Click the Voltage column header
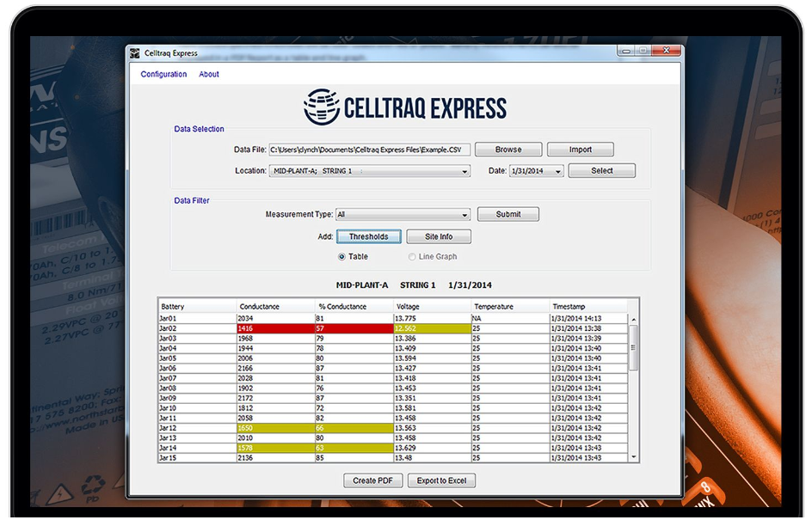Screen dimensions: 812x526 [x=433, y=306]
